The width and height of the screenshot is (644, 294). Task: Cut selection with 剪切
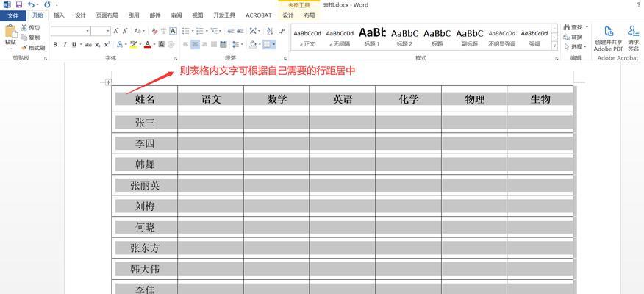pyautogui.click(x=30, y=27)
